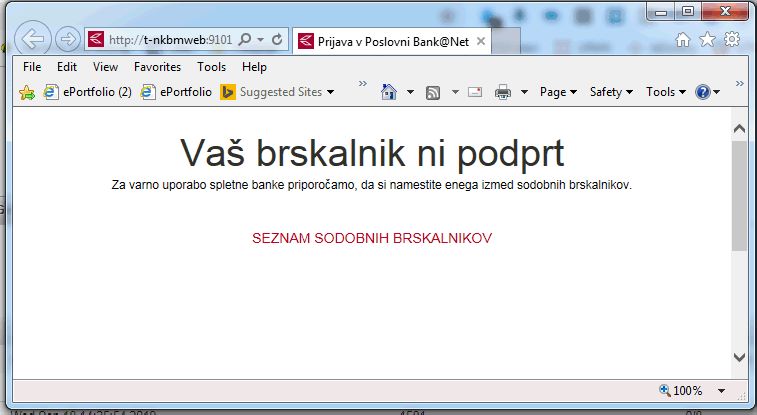Open a new blank tab
The image size is (757, 415).
coord(506,42)
